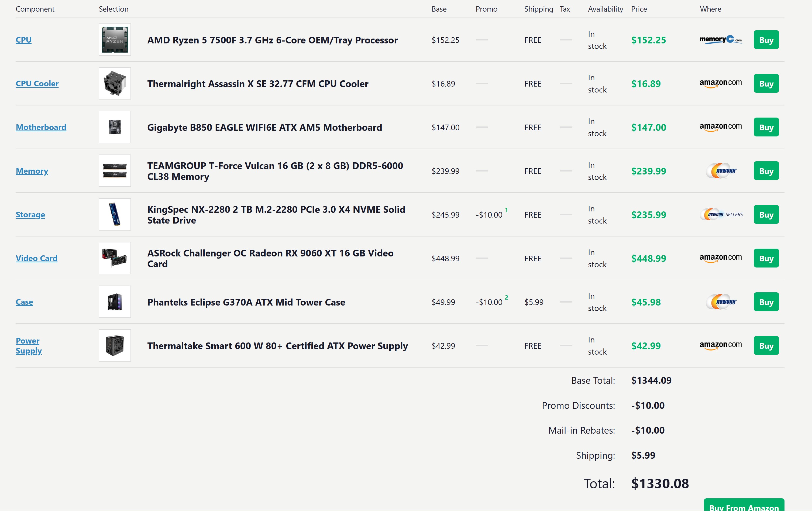This screenshot has width=812, height=511.
Task: Click the $448.99 green video card price
Action: click(648, 258)
